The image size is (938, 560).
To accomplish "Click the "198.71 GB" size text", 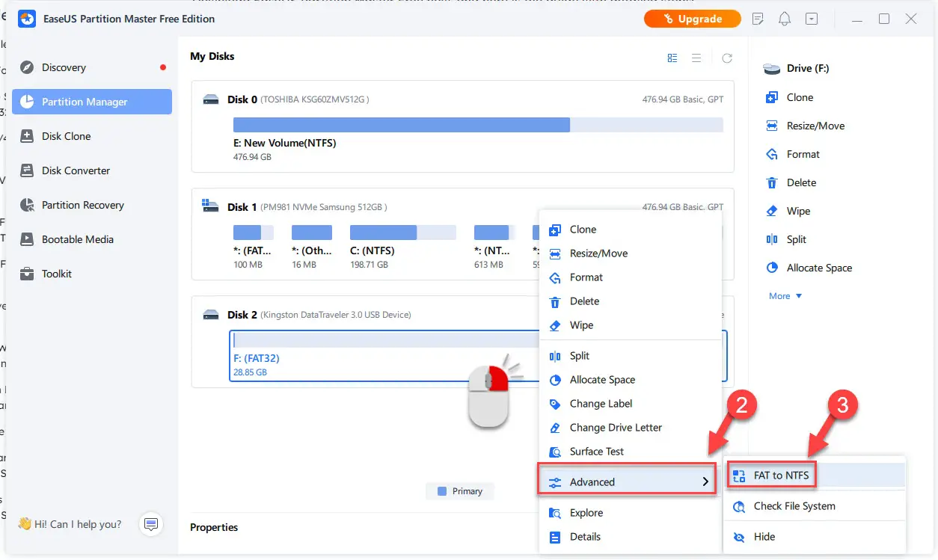I will click(369, 265).
